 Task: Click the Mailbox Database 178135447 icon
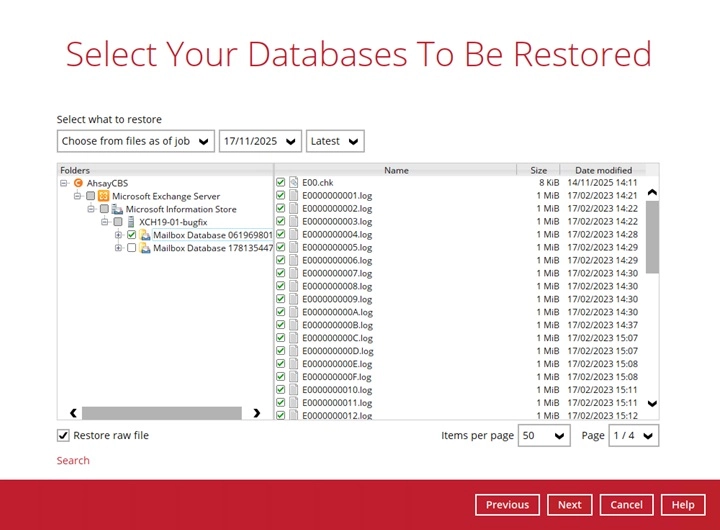(145, 248)
